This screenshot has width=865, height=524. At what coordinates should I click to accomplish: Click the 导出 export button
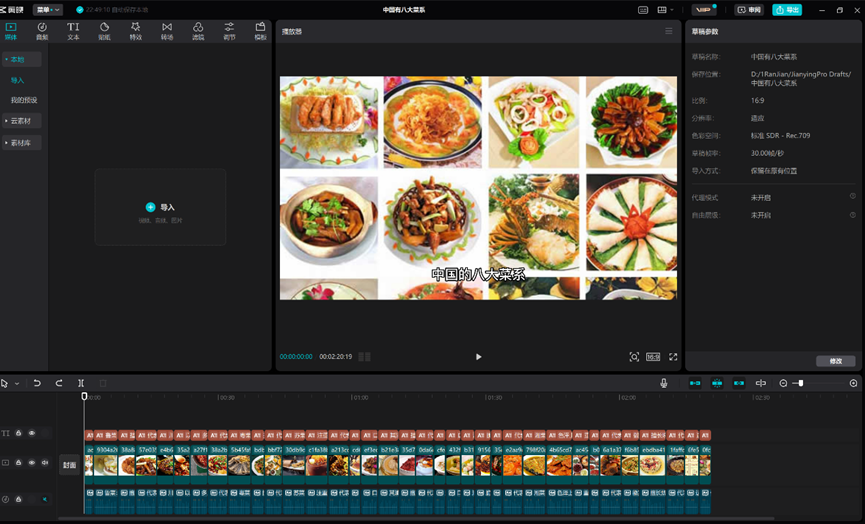(x=787, y=10)
